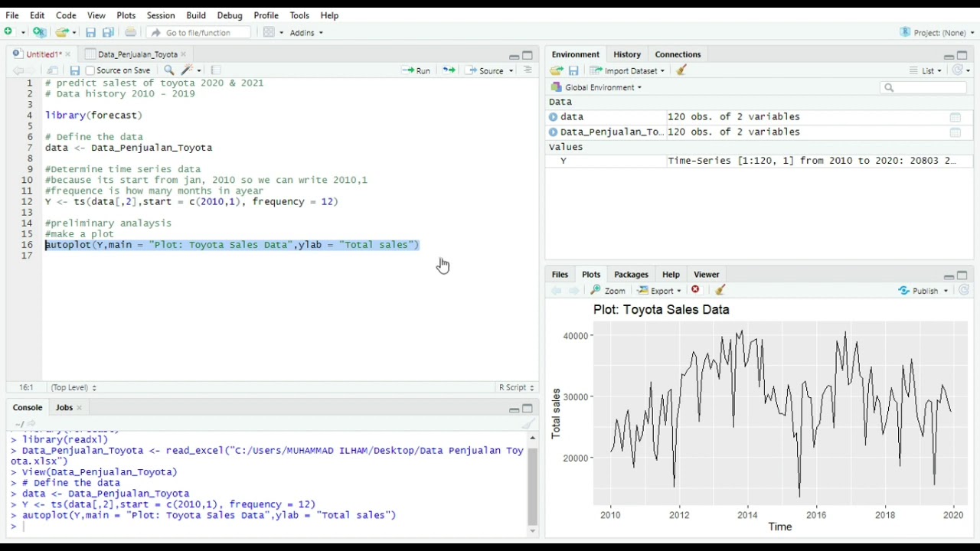The height and width of the screenshot is (551, 980).
Task: Run the selected line
Action: [416, 70]
